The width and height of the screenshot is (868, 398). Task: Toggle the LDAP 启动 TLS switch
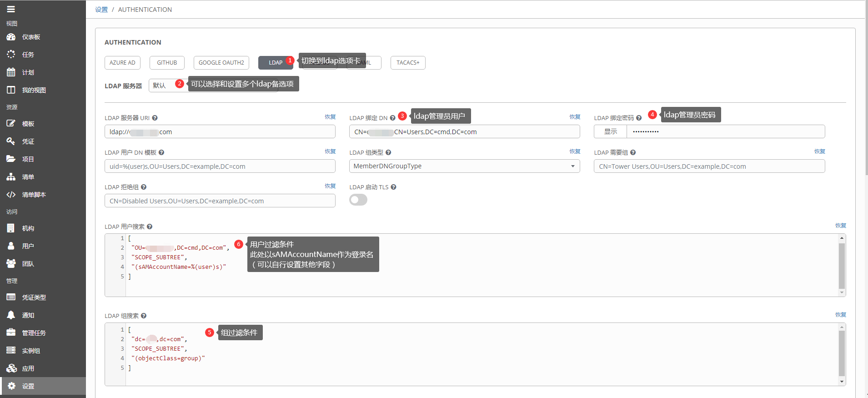click(358, 200)
